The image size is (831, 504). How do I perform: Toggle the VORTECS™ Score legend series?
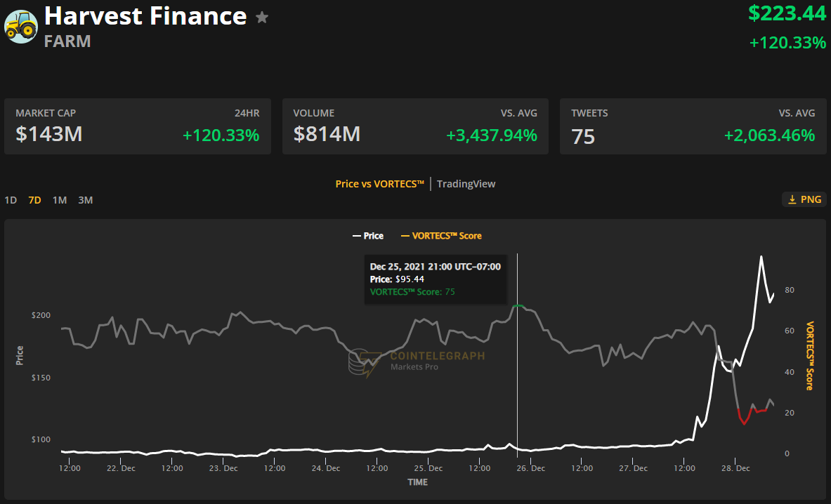click(441, 236)
